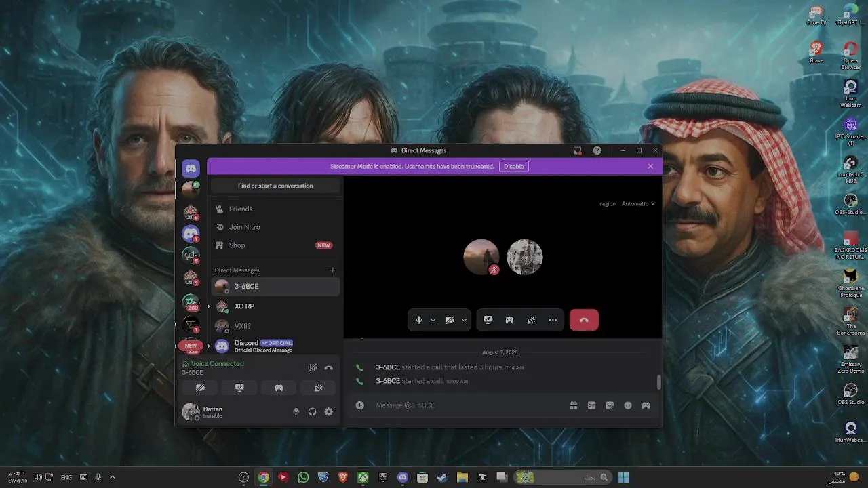
Task: Click Find or start a conversation
Action: pyautogui.click(x=275, y=186)
